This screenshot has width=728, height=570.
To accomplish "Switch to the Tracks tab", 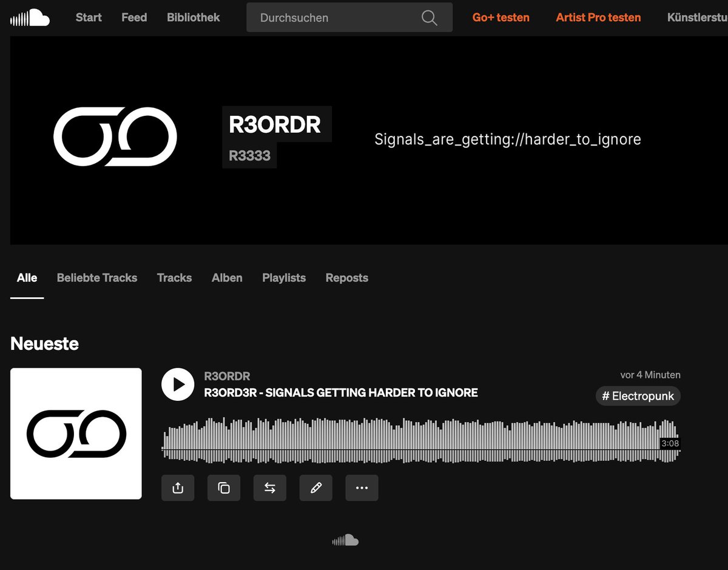I will tap(174, 278).
